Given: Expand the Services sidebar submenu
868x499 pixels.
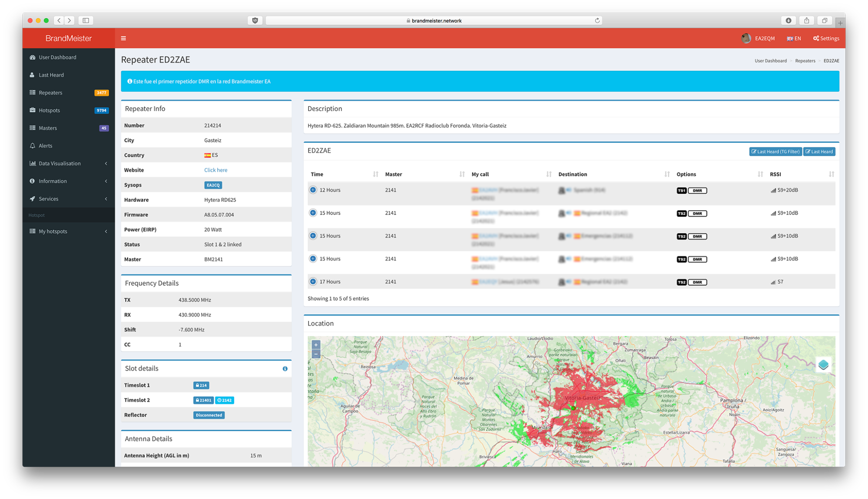Looking at the screenshot, I should 49,199.
